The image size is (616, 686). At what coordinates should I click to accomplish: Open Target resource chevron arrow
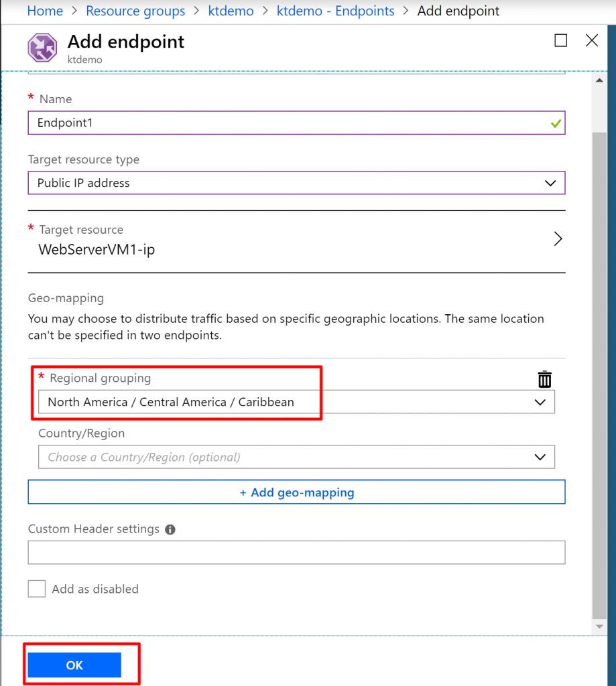click(x=558, y=239)
